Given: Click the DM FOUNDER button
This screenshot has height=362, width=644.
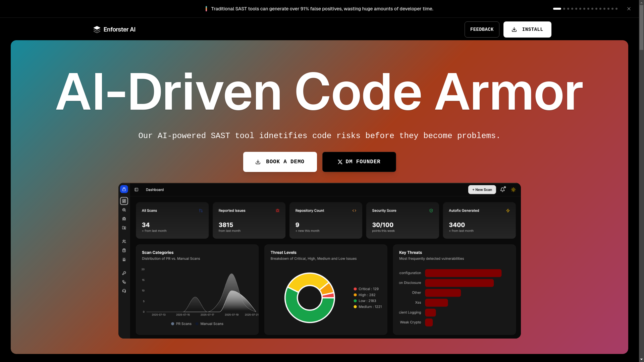Looking at the screenshot, I should [359, 162].
